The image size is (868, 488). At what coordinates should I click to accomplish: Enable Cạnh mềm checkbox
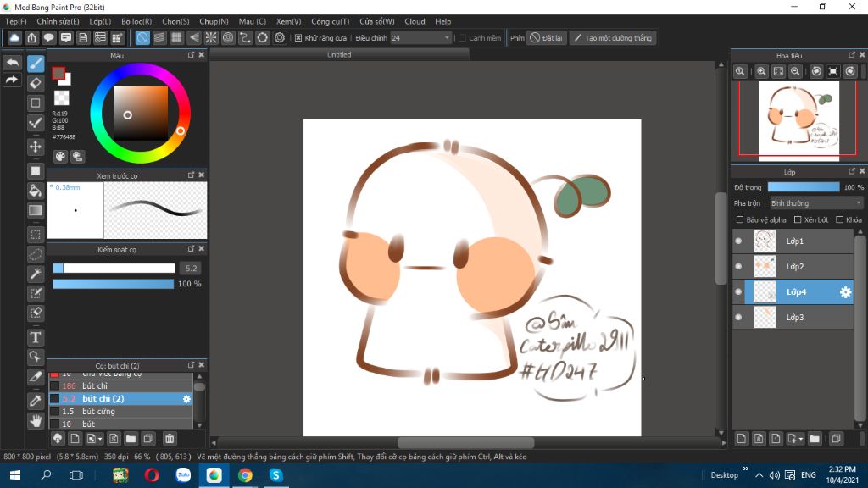coord(462,37)
